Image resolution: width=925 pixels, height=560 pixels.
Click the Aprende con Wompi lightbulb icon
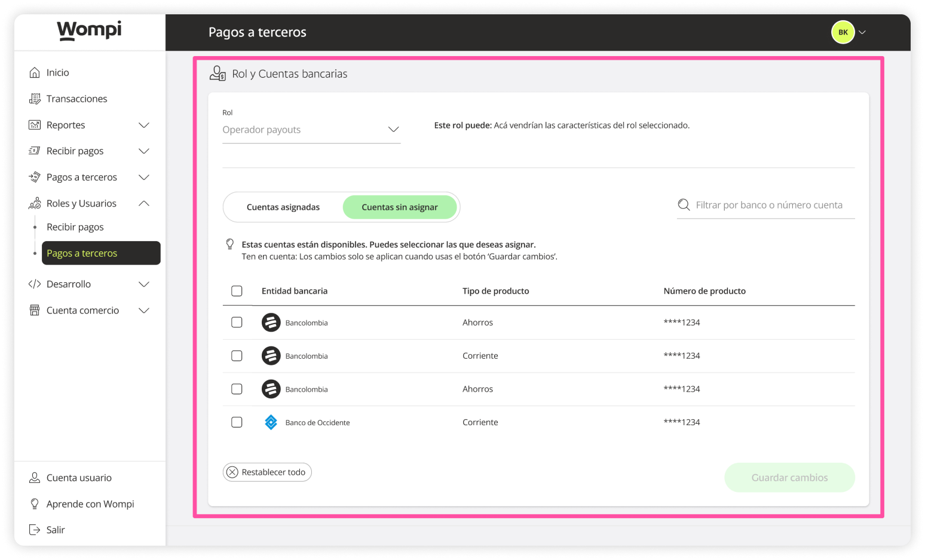point(35,504)
